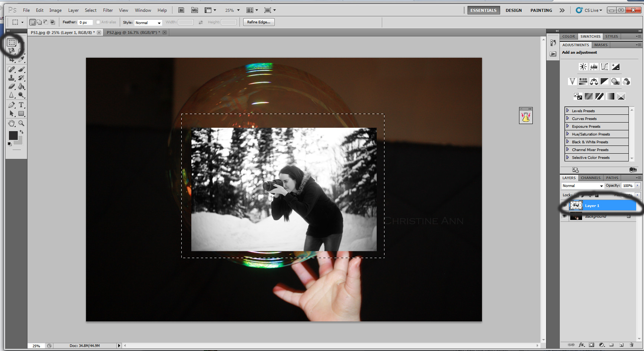Viewport: 644px width, 351px height.
Task: Reset to default foreground/background colors
Action: [10, 144]
